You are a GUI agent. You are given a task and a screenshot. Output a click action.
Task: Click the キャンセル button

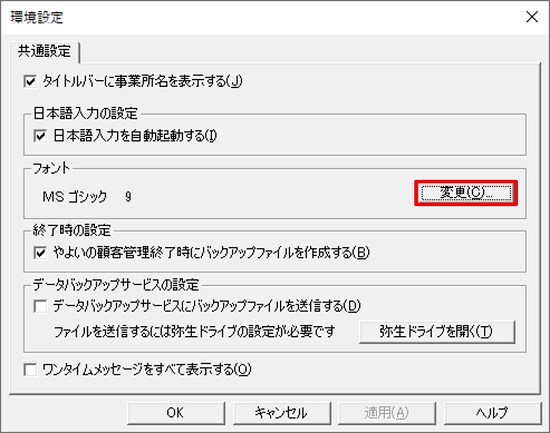282,413
